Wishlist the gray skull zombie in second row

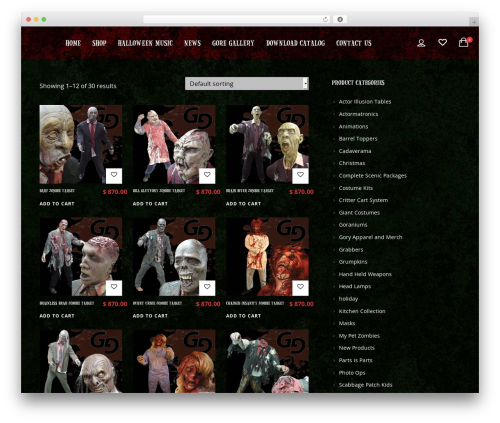207,287
